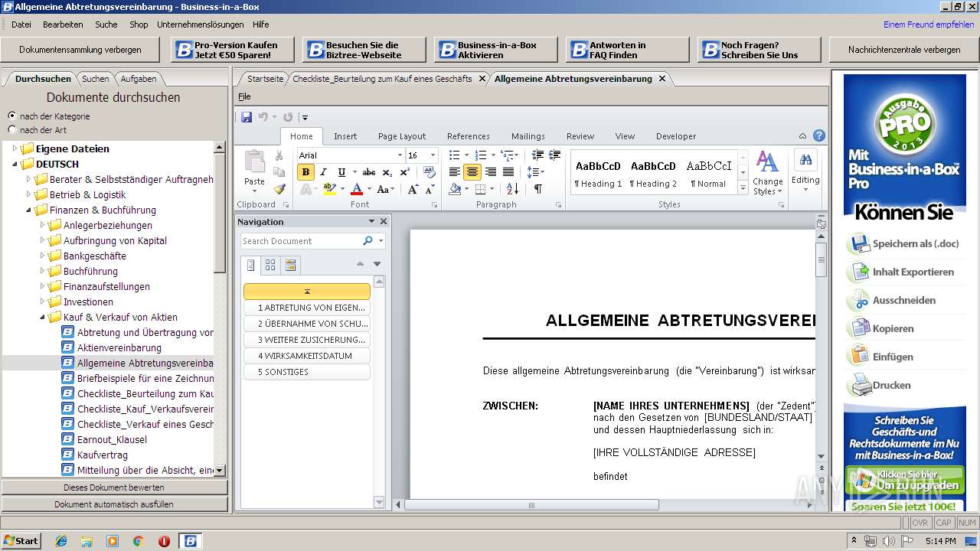Toggle Italic formatting
This screenshot has width=980, height=551.
point(323,172)
